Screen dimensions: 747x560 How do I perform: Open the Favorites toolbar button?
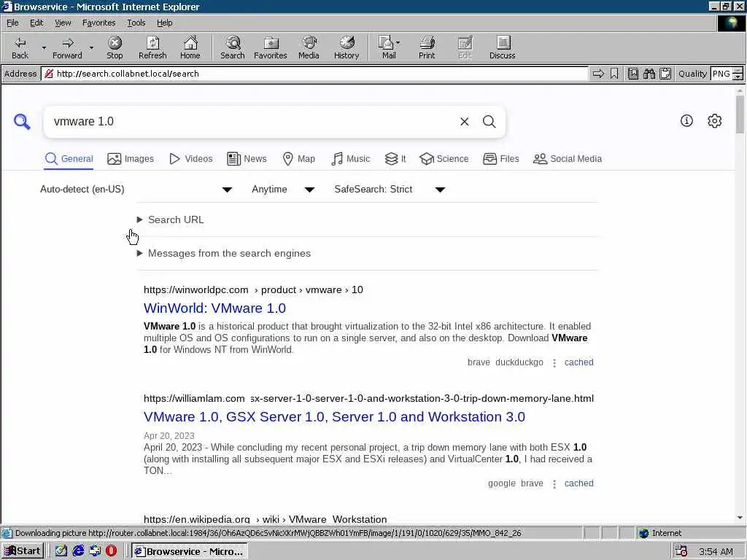(x=271, y=47)
